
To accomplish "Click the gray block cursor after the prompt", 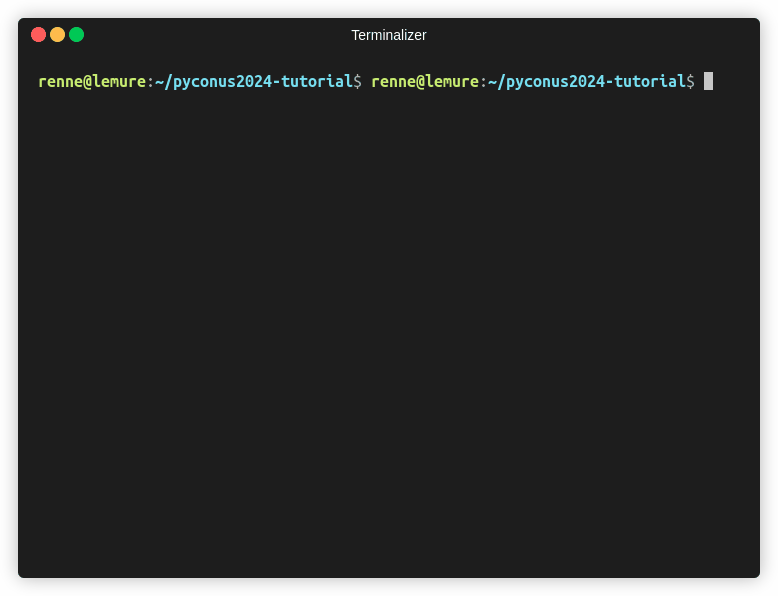I will pos(709,81).
